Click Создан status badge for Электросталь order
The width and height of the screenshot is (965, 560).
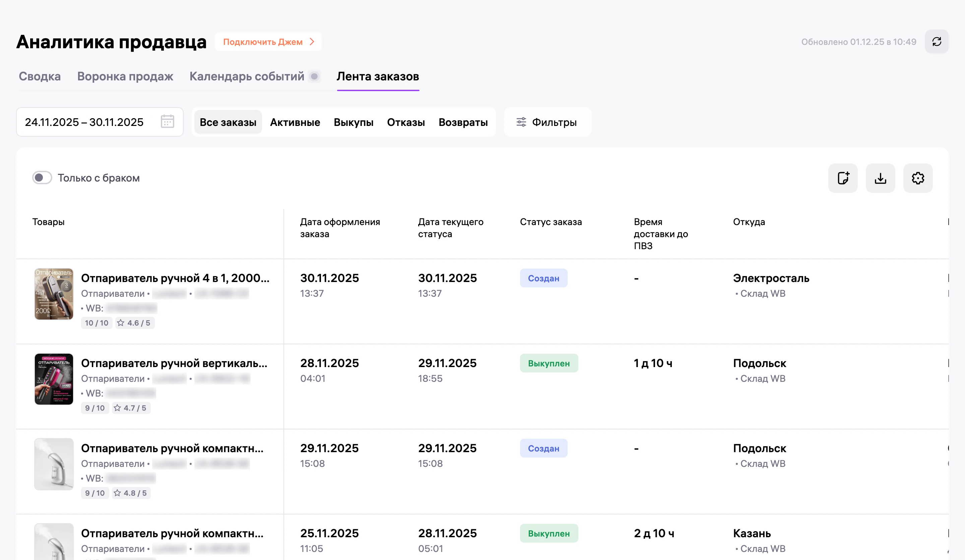pos(543,278)
